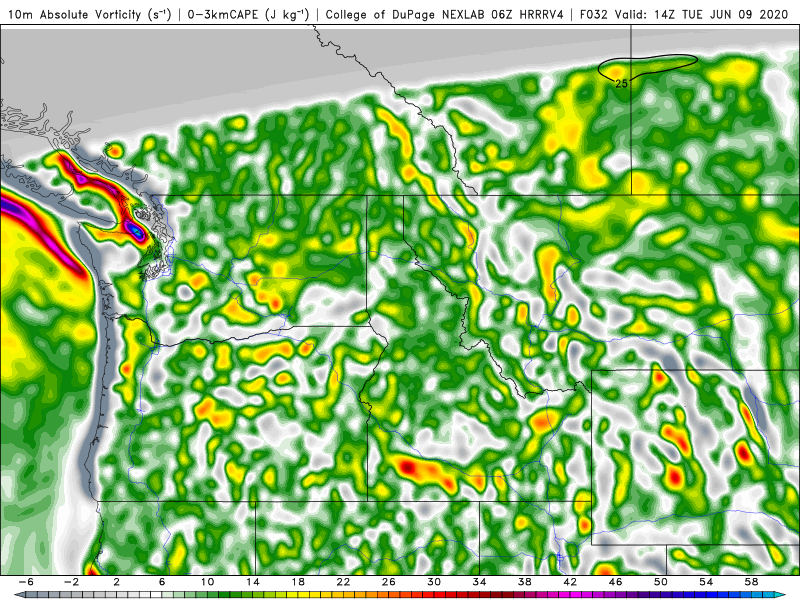Click the "10m Absolute Vorticity" title text
Image resolution: width=800 pixels, height=600 pixels.
point(74,15)
